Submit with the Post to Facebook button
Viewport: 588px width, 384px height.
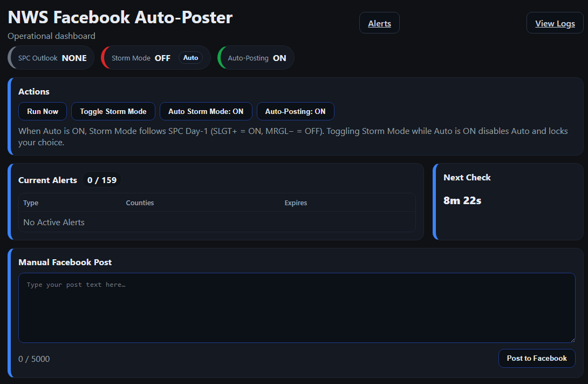(536, 359)
